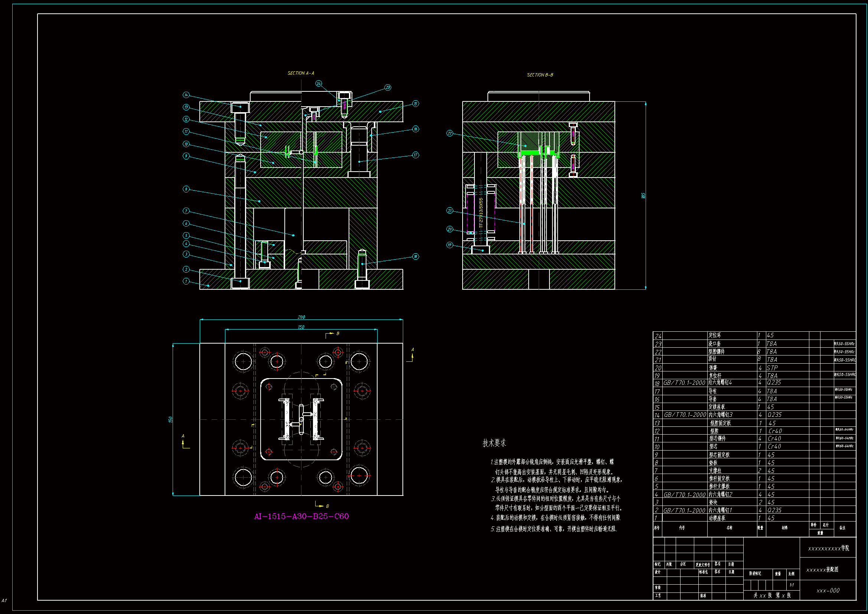Click part balloon number 23
Screen dimensions: 868x614
388,87
